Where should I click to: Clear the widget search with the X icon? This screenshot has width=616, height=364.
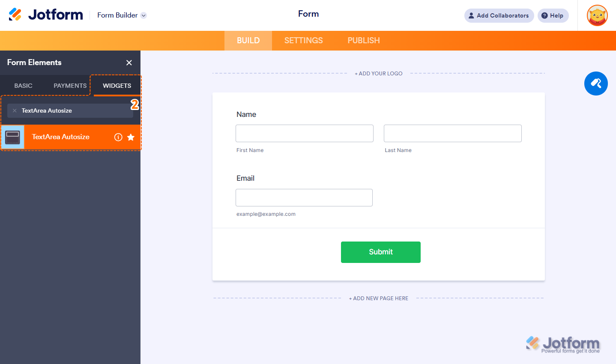[x=15, y=110]
